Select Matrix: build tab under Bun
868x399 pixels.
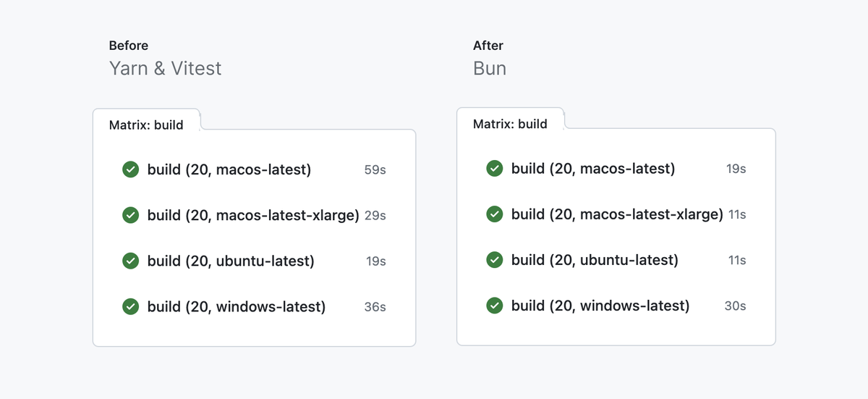point(510,124)
